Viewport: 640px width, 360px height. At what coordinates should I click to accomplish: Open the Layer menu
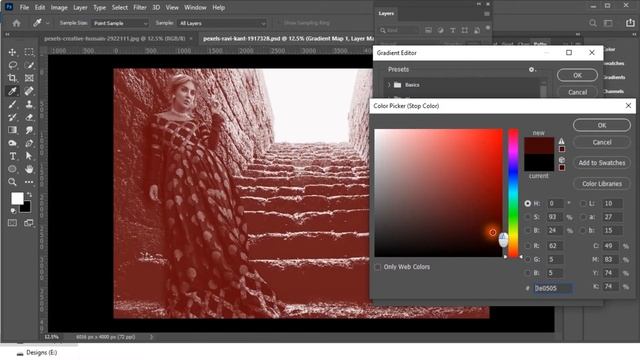tap(80, 7)
